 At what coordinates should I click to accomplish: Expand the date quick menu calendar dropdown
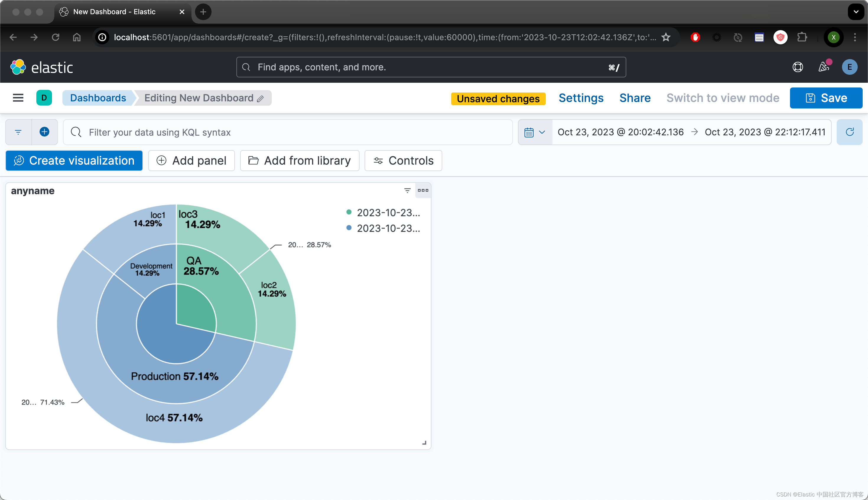point(535,132)
